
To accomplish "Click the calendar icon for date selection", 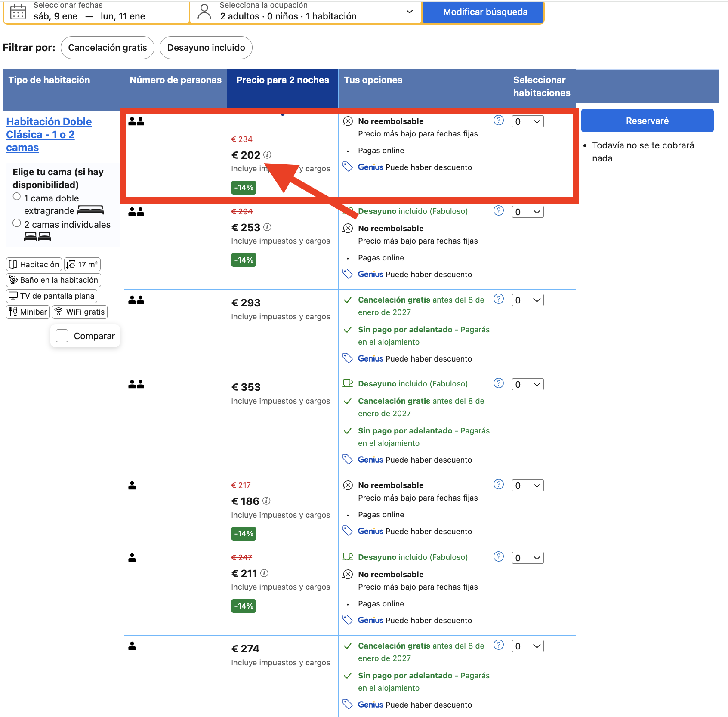I will 18,12.
